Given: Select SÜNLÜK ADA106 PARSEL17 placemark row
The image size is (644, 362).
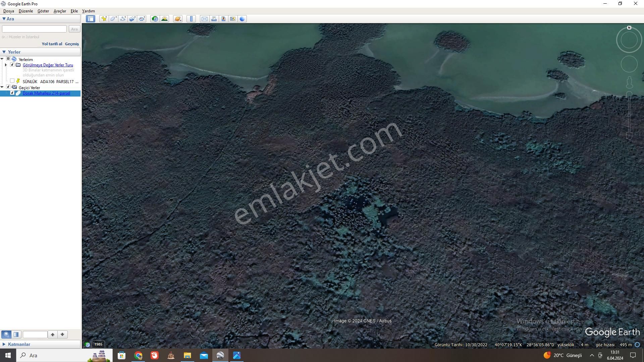Looking at the screenshot, I should tap(50, 81).
